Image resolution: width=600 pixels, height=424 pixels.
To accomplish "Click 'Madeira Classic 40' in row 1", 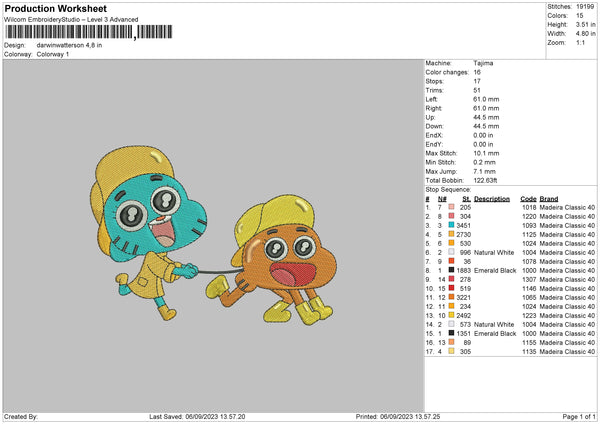I will point(567,207).
